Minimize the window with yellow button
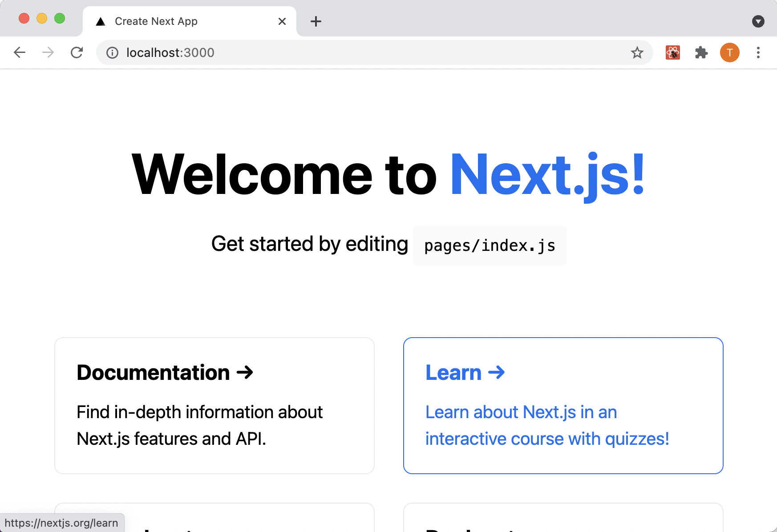 tap(42, 18)
